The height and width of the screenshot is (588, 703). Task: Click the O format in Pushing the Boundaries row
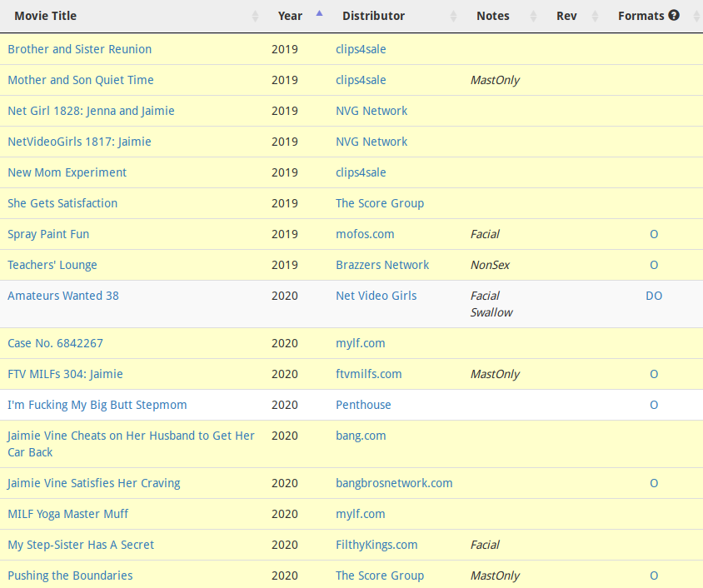[654, 576]
